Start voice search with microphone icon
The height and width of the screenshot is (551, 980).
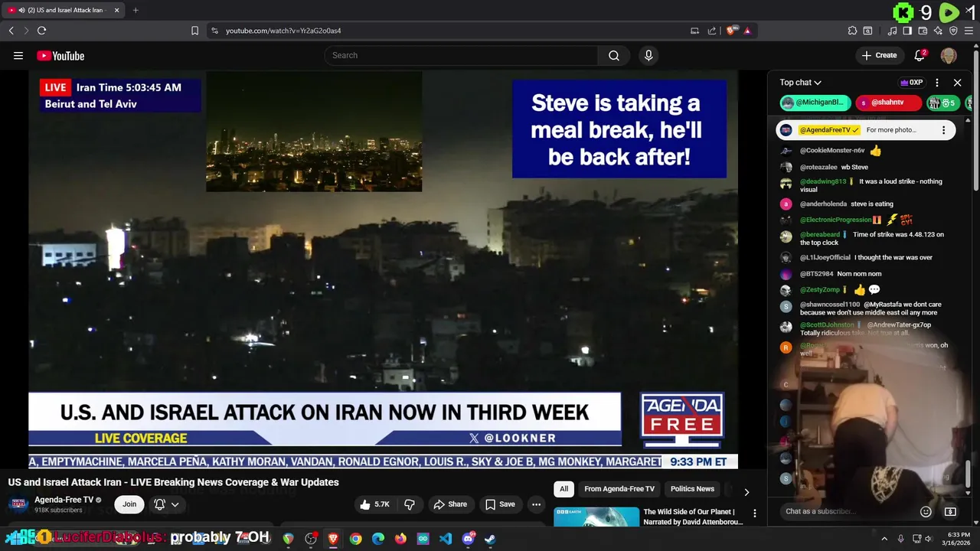coord(648,55)
